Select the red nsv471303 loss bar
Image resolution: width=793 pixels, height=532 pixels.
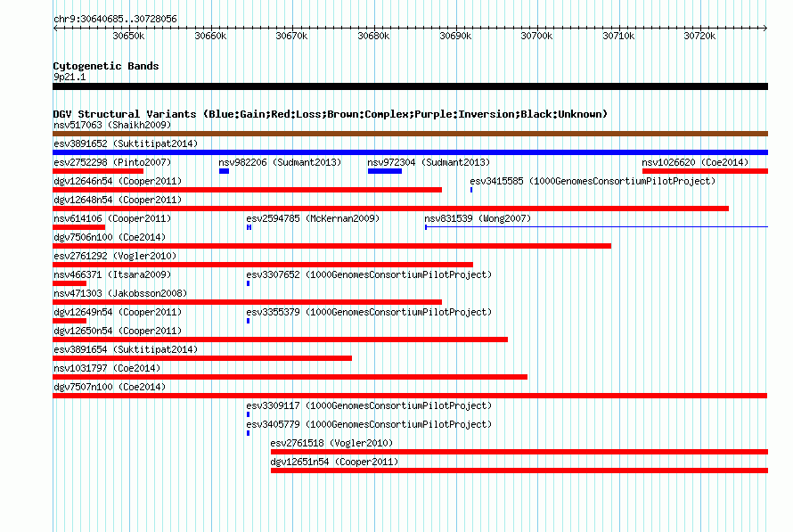point(248,302)
